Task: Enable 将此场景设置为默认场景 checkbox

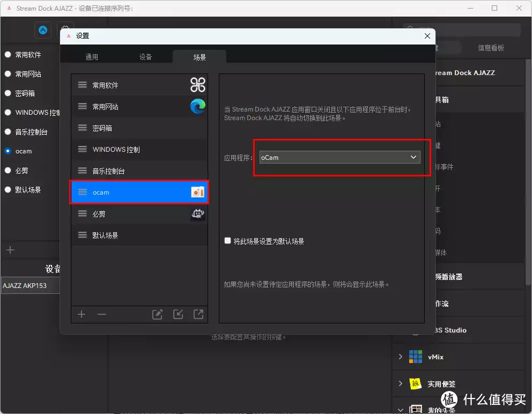Action: pyautogui.click(x=228, y=241)
